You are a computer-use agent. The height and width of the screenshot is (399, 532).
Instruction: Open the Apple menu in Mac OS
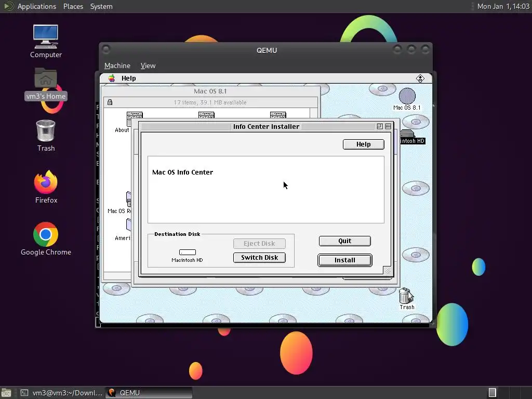pyautogui.click(x=112, y=78)
